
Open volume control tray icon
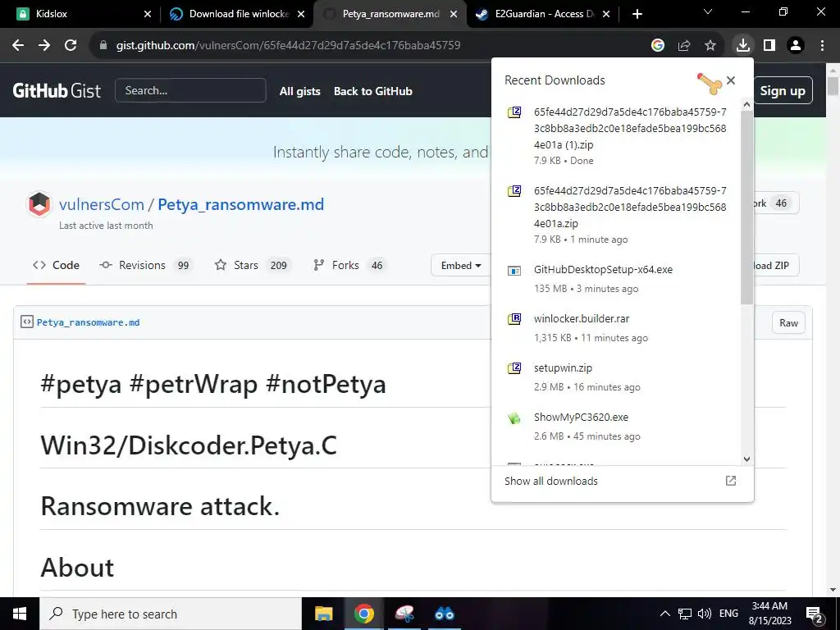tap(705, 614)
